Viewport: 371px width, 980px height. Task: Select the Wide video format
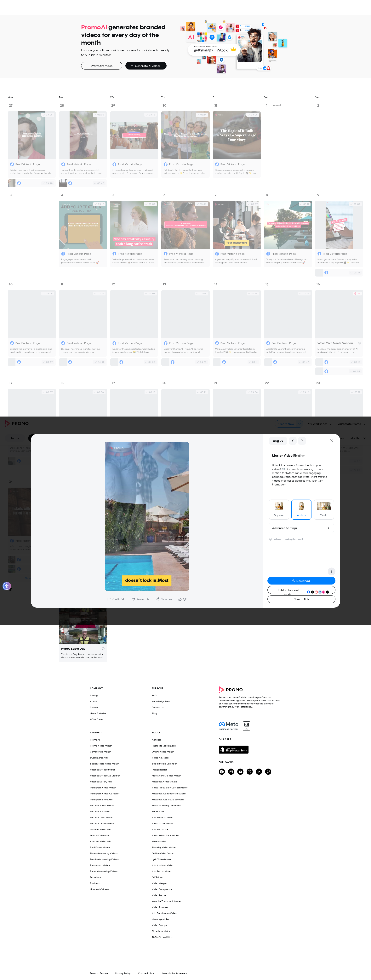324,509
